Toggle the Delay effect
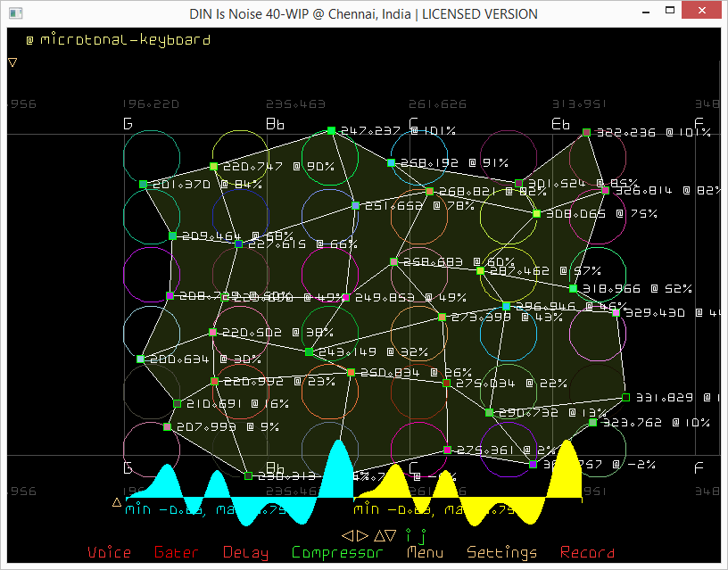 (x=245, y=553)
